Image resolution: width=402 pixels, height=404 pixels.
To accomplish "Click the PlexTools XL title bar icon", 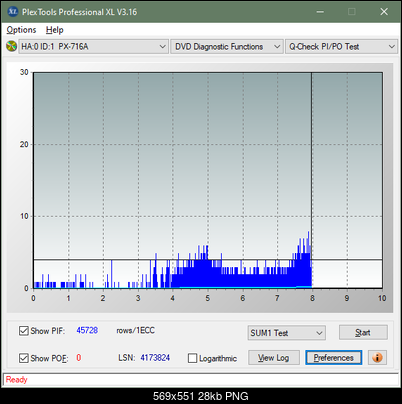I will click(x=13, y=12).
